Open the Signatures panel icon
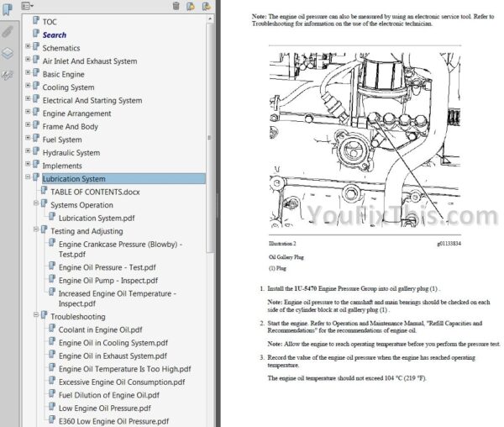This screenshot has width=504, height=427. (x=8, y=75)
